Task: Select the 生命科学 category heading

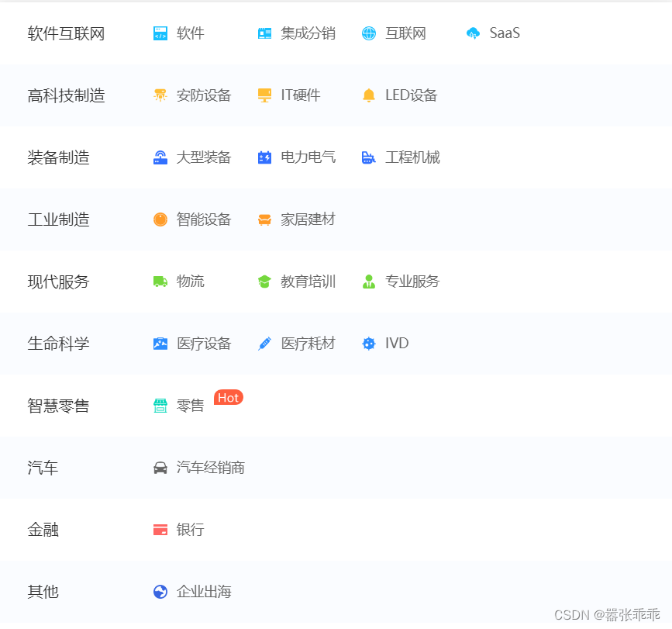Action: click(x=58, y=344)
